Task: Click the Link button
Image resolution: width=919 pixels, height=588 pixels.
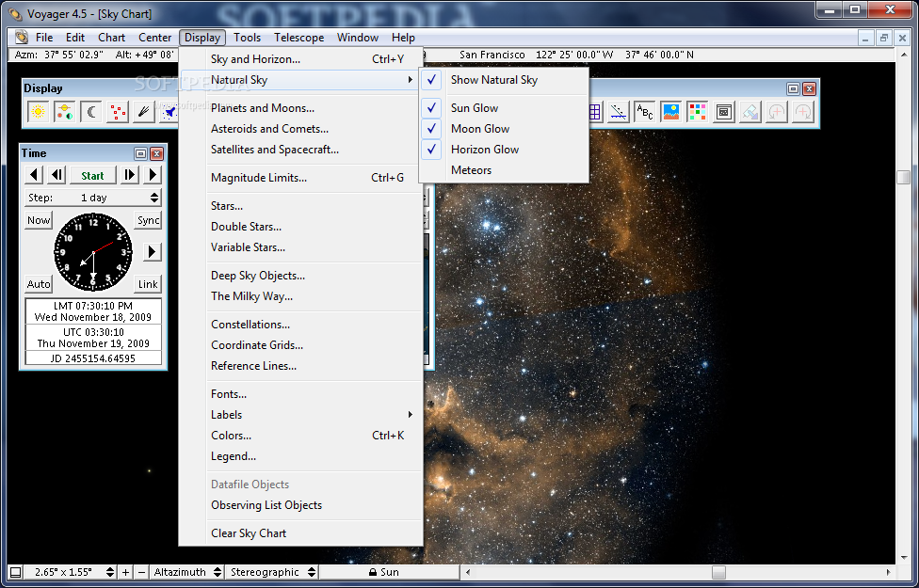Action: [148, 284]
